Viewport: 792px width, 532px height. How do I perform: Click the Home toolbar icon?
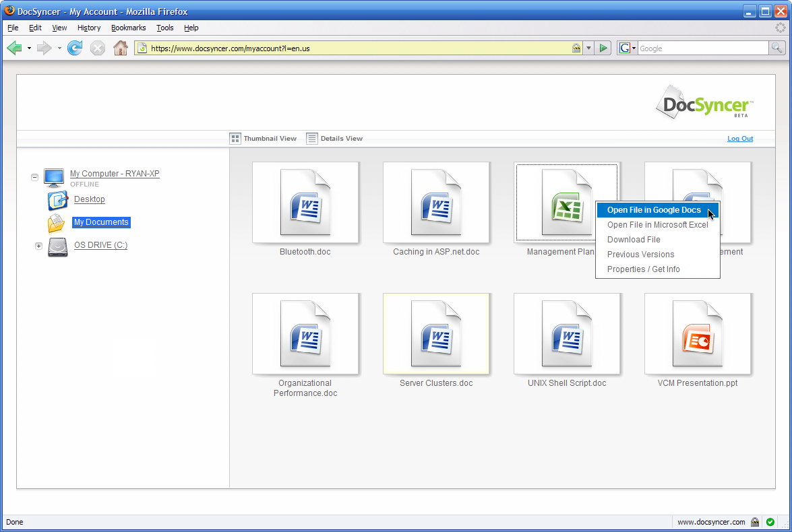[120, 48]
